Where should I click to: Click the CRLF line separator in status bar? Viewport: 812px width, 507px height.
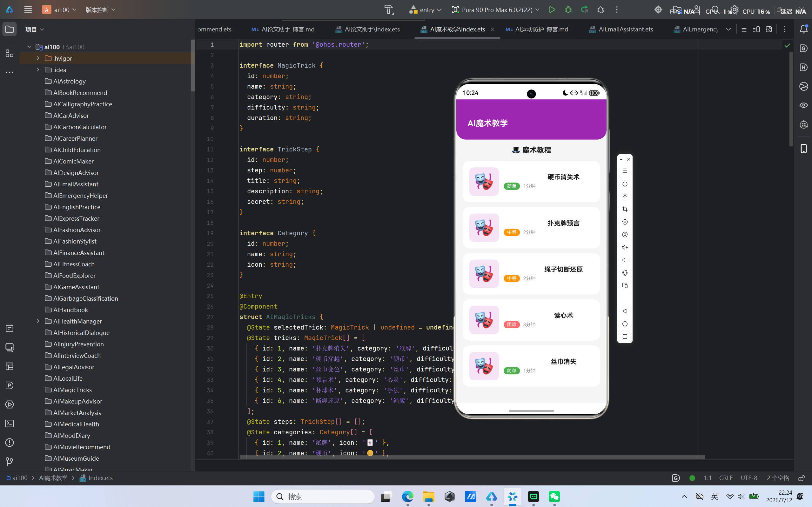(x=726, y=478)
